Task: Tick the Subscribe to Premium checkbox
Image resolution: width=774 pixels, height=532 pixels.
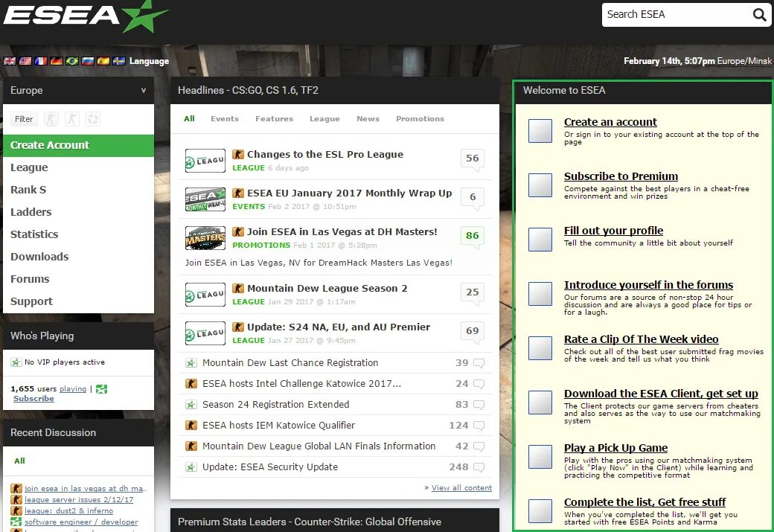Action: pos(540,185)
